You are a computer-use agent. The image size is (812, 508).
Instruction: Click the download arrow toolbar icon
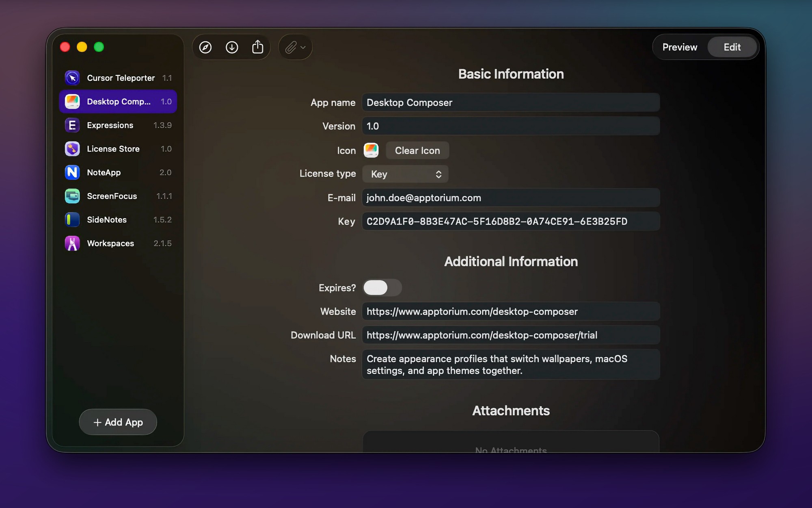click(232, 47)
